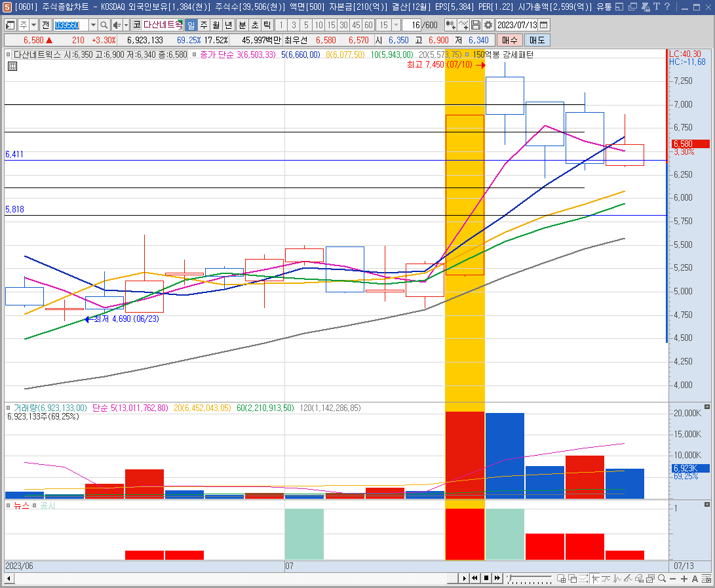Open the dropdown arrow next to speaker icon
715x588 pixels.
point(126,25)
